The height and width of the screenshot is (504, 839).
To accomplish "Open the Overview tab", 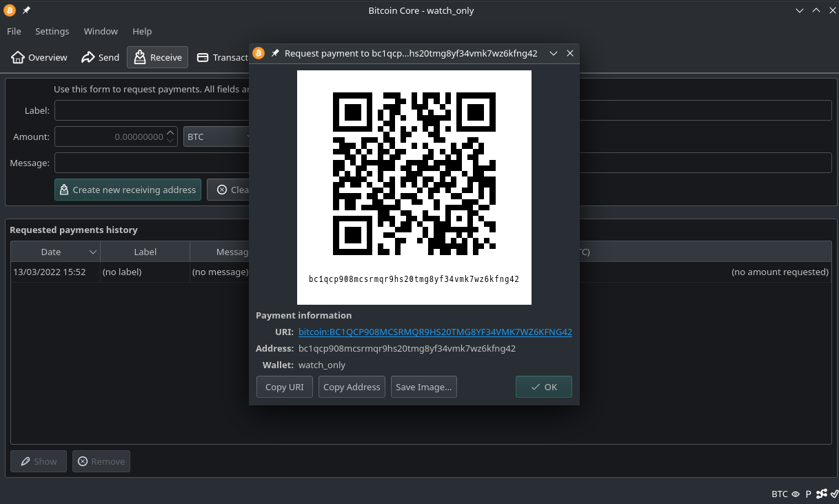I will pyautogui.click(x=39, y=57).
